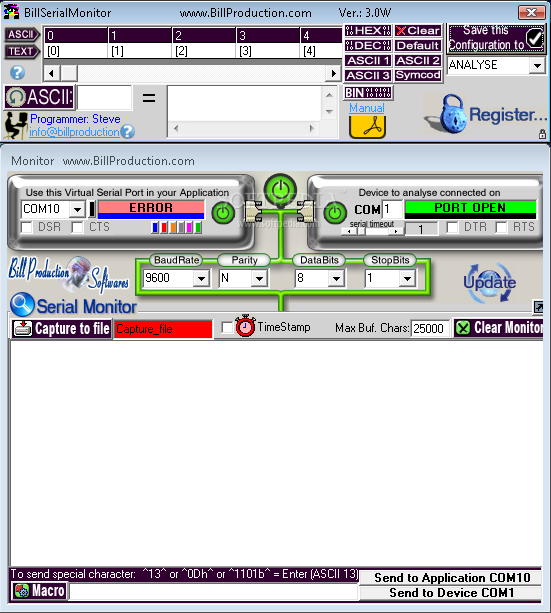The image size is (551, 613).
Task: Click the left arrow of table scrollbar
Action: click(x=52, y=73)
